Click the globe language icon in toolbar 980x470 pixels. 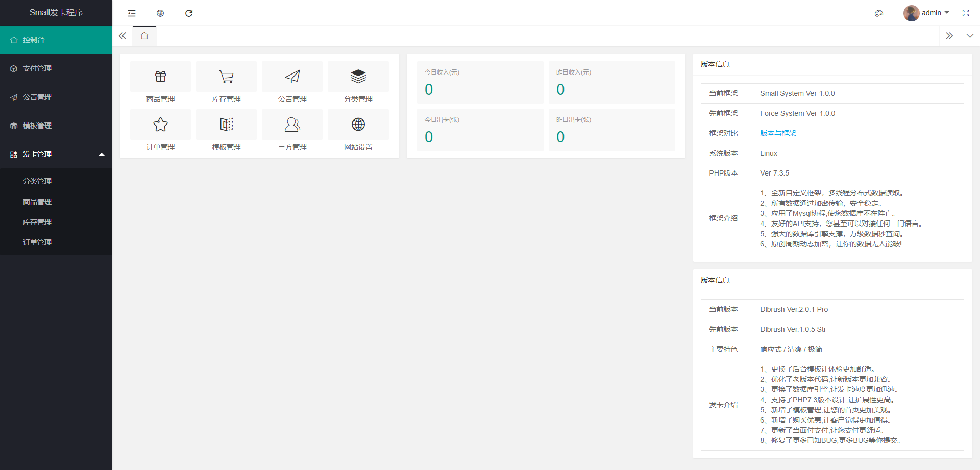point(160,13)
